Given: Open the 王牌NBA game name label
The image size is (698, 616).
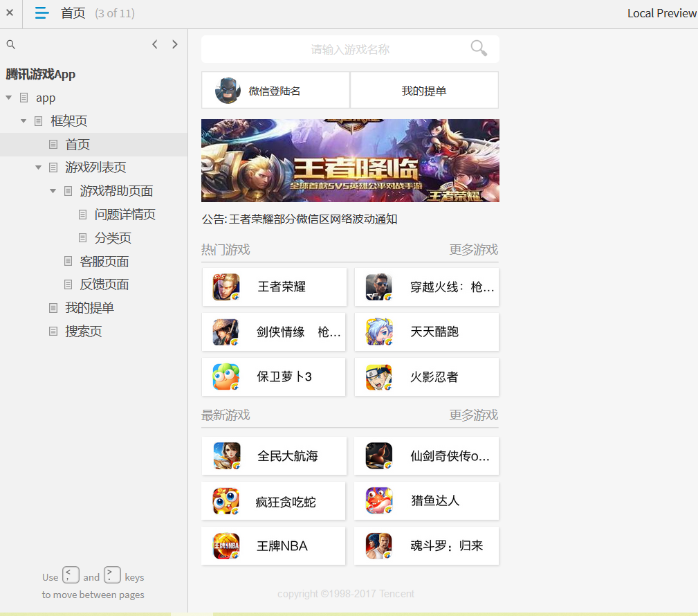Looking at the screenshot, I should pyautogui.click(x=282, y=546).
